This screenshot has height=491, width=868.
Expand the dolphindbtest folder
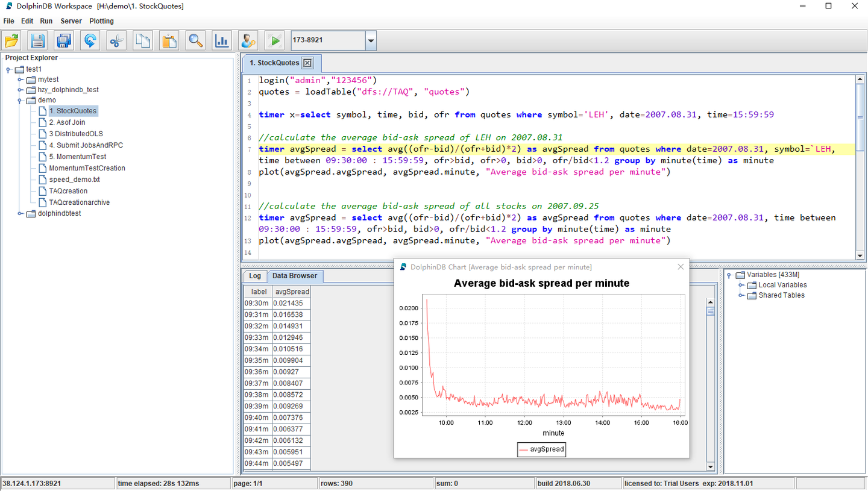20,213
